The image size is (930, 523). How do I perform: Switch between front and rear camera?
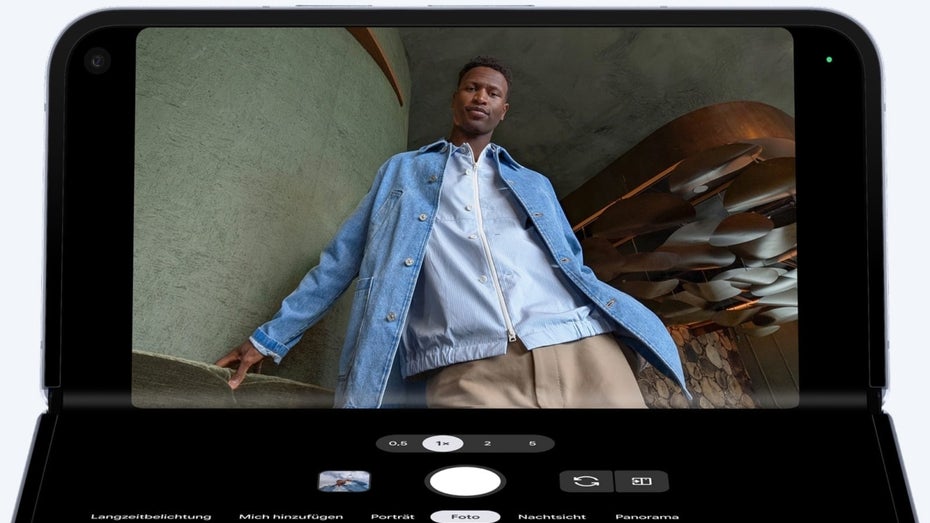pyautogui.click(x=586, y=481)
